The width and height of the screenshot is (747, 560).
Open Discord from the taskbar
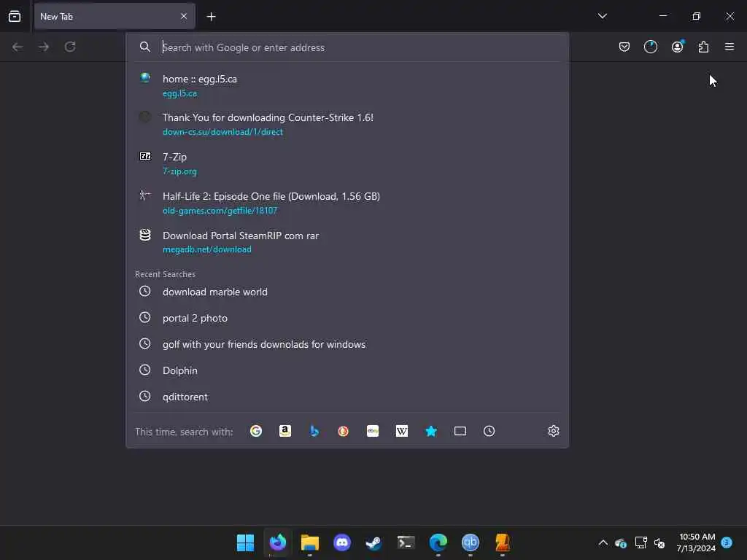pos(342,542)
